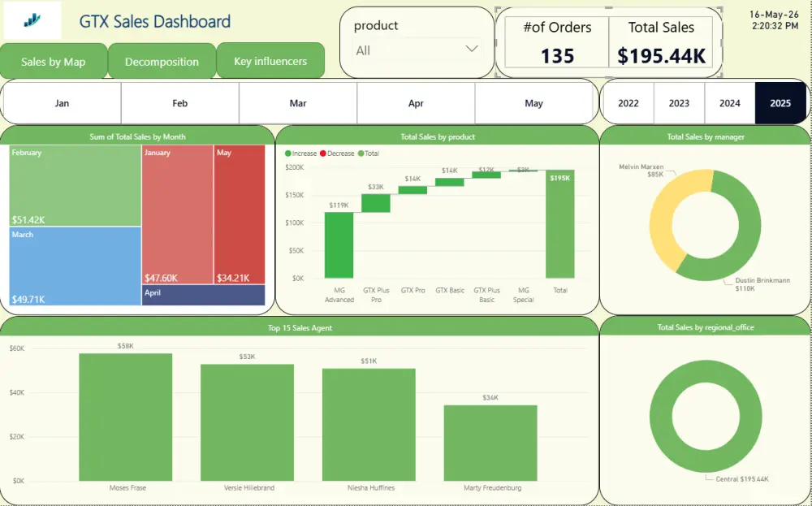Image resolution: width=812 pixels, height=506 pixels.
Task: Open the Decomposition page
Action: 162,61
